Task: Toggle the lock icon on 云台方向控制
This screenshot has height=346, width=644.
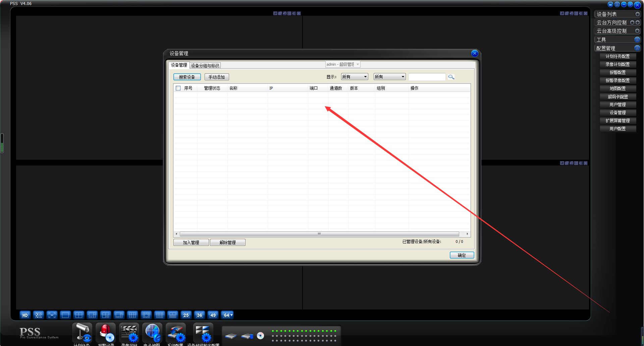Action: click(x=632, y=22)
